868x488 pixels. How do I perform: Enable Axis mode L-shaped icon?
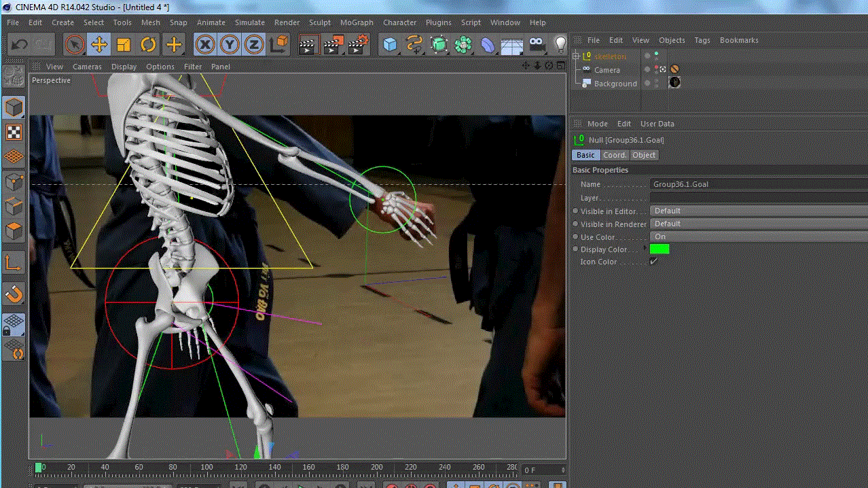pyautogui.click(x=14, y=263)
